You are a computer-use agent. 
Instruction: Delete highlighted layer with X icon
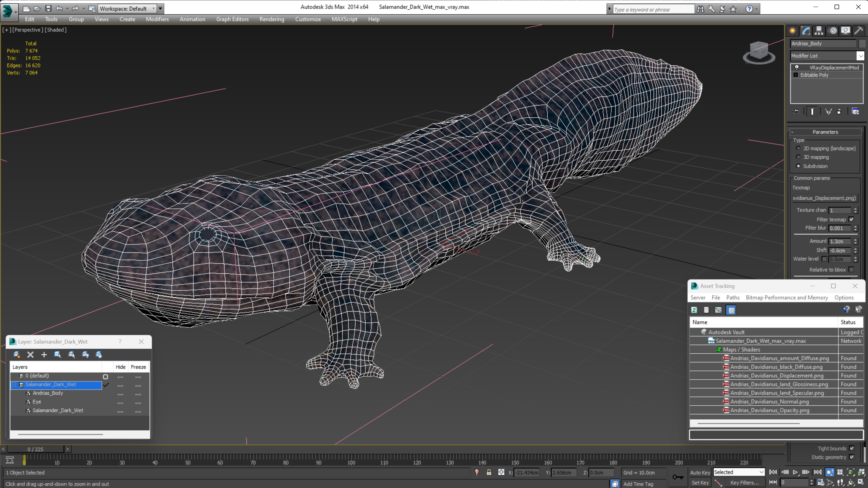tap(30, 354)
